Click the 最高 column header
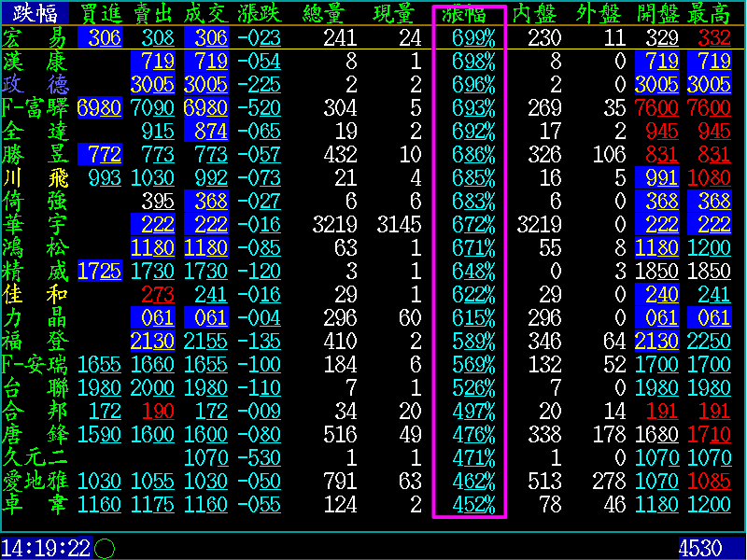This screenshot has height=560, width=747. click(x=709, y=13)
